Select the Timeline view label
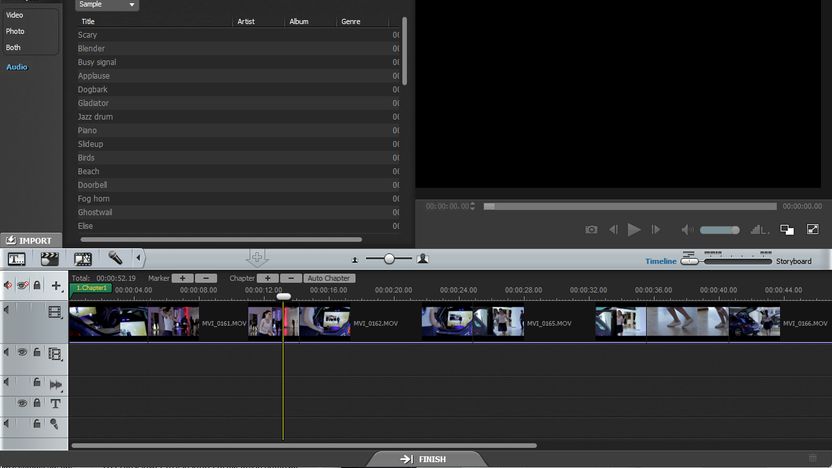 [661, 261]
